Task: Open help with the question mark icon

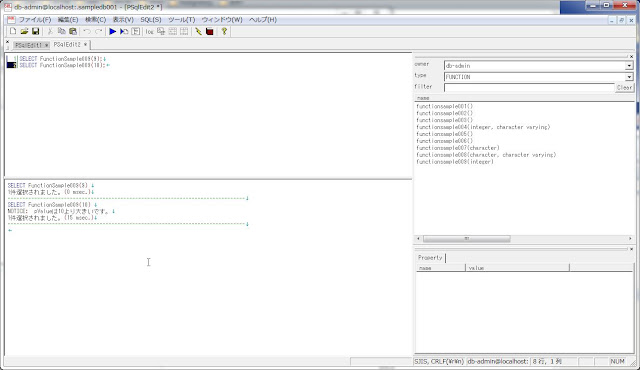Action: (x=224, y=31)
